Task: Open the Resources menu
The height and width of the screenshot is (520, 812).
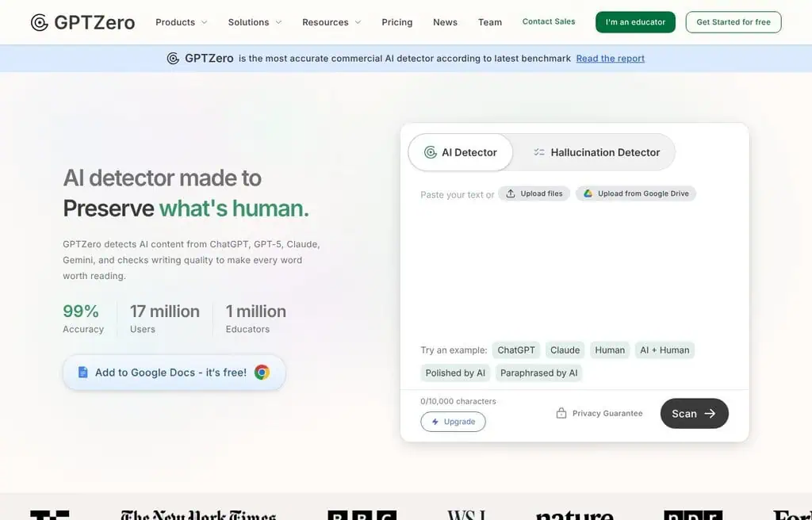Action: coord(331,22)
